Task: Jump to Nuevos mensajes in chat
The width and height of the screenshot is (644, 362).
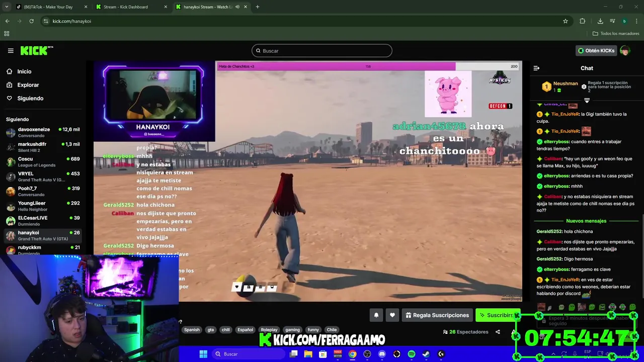Action: pyautogui.click(x=586, y=221)
